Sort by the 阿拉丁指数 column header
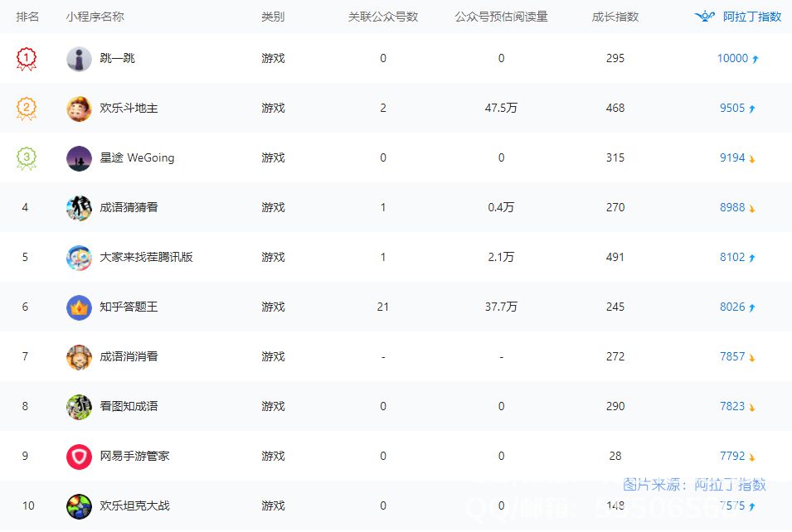The height and width of the screenshot is (532, 792). pyautogui.click(x=752, y=17)
